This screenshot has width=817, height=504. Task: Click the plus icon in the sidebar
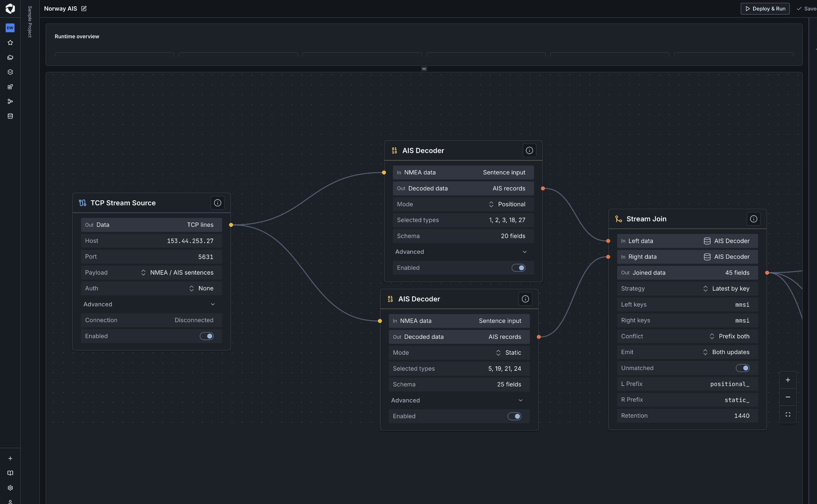coord(10,458)
